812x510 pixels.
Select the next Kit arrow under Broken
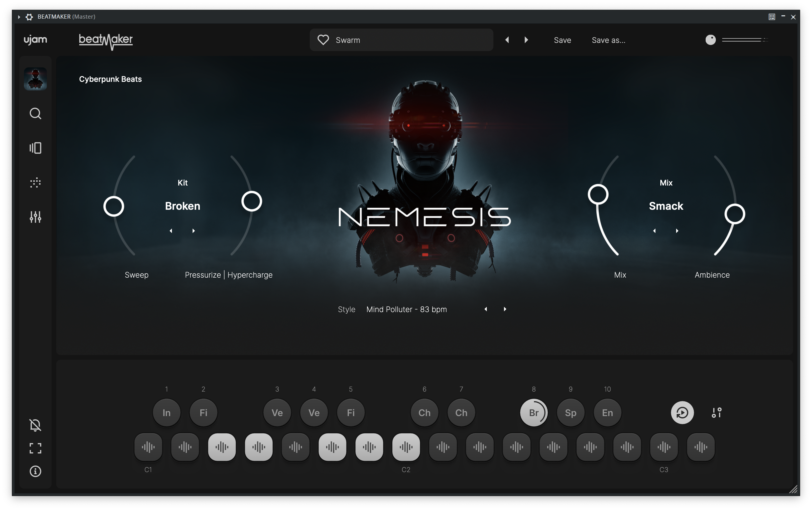194,231
